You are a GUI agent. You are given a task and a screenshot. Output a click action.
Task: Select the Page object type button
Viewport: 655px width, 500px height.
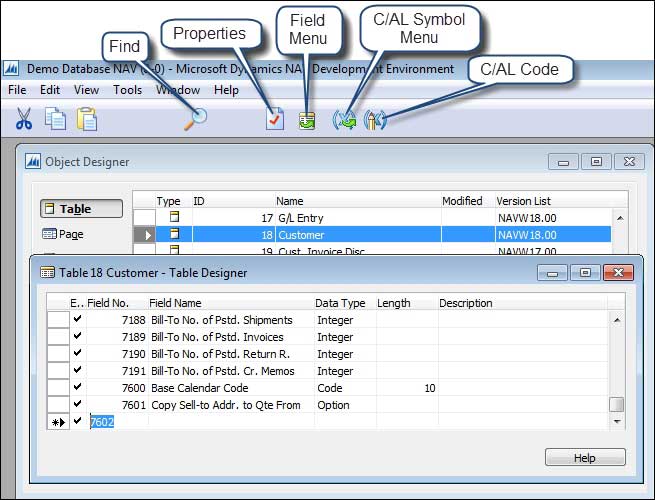(63, 234)
